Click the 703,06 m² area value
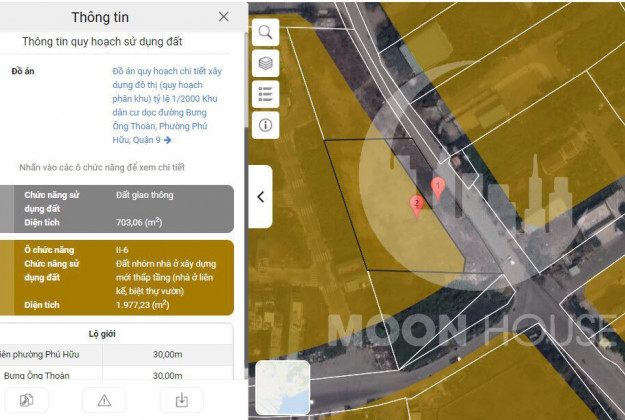Viewport: 625px width, 420px height. tap(140, 223)
